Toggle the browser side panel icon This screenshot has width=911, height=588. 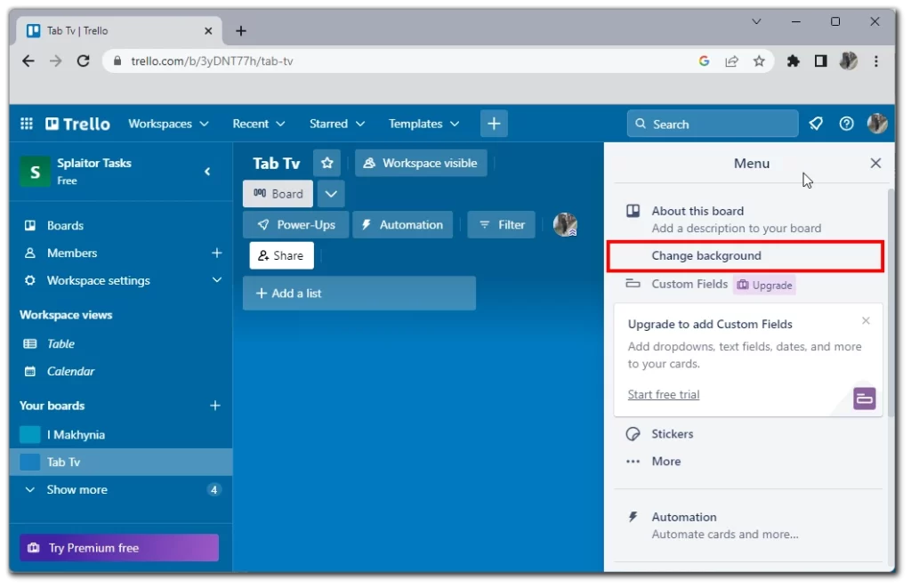pos(820,61)
